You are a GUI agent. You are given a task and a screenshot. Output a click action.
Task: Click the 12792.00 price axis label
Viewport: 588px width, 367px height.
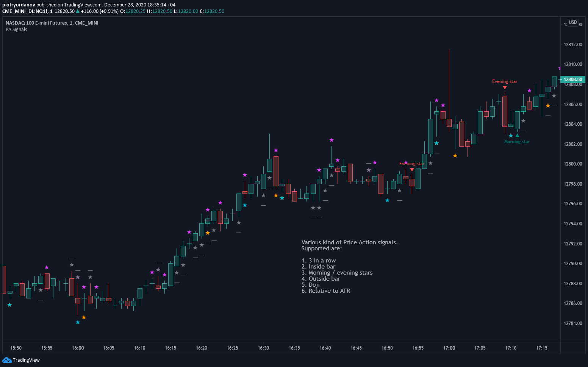[573, 244]
